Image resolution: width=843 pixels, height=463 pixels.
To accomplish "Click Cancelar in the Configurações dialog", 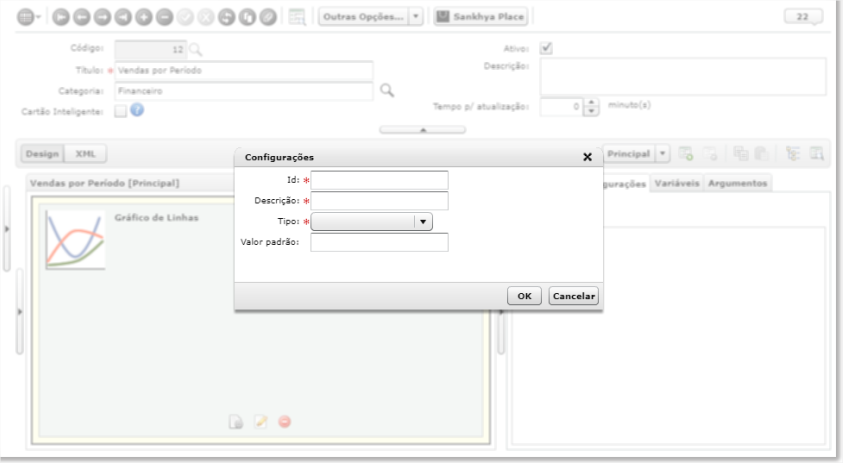I will [x=574, y=296].
